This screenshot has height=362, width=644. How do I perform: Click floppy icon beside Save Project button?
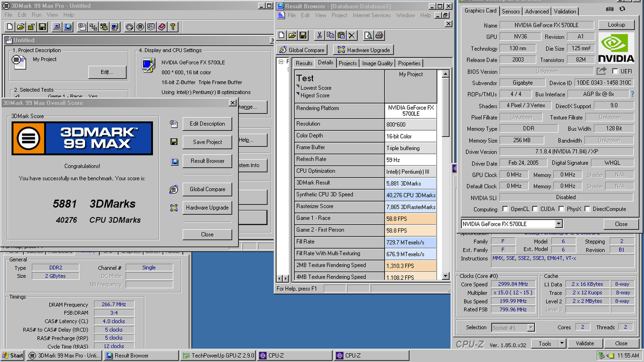(x=174, y=142)
